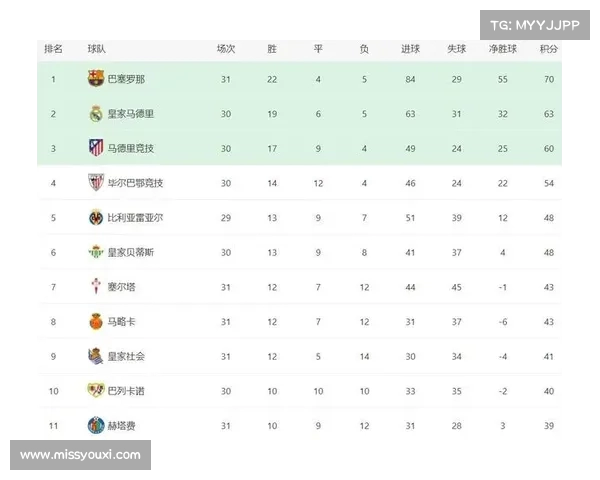Open team name 皇家马德里
Viewport: 600px width, 480px height.
pos(130,114)
